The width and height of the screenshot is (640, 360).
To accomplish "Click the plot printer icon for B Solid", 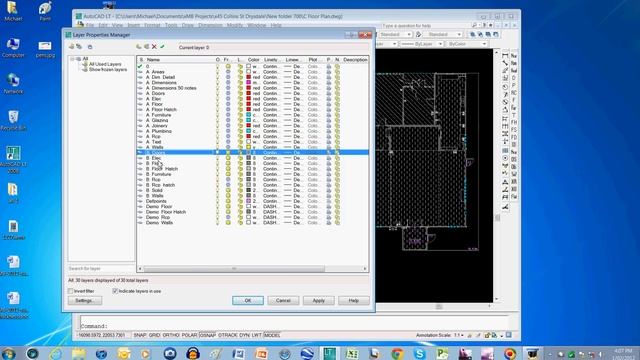I will [329, 190].
